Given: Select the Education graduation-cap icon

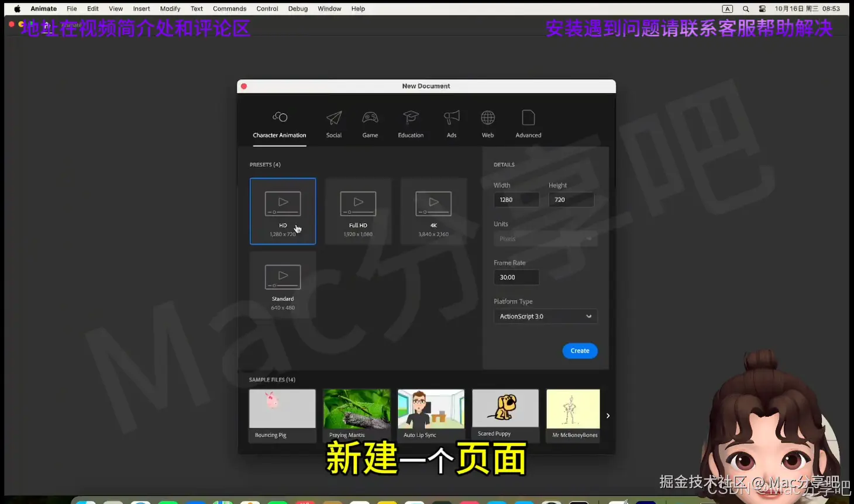Looking at the screenshot, I should (x=410, y=117).
